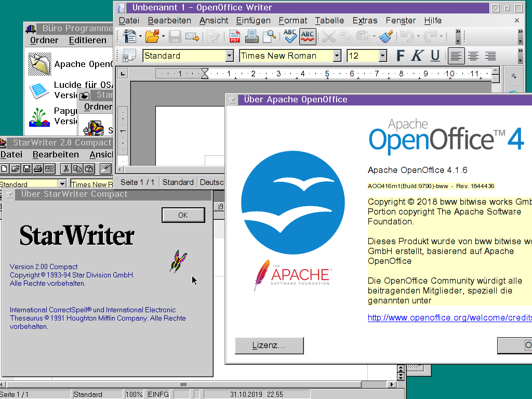Click the Cut scissors in StarWriter toolbar

pos(66,169)
